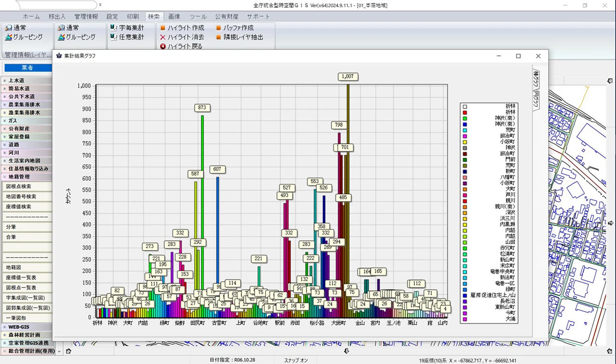
Task: Click スナップ オン in status bar
Action: coord(296,360)
